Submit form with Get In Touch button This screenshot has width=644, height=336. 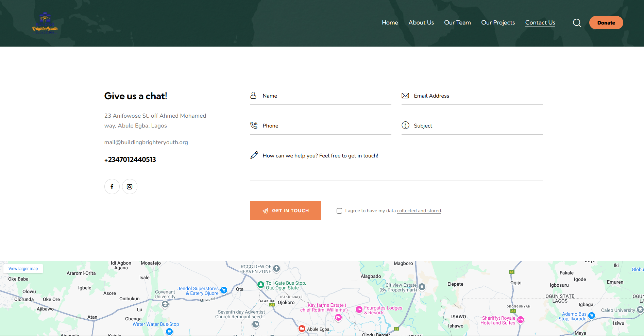(x=285, y=211)
